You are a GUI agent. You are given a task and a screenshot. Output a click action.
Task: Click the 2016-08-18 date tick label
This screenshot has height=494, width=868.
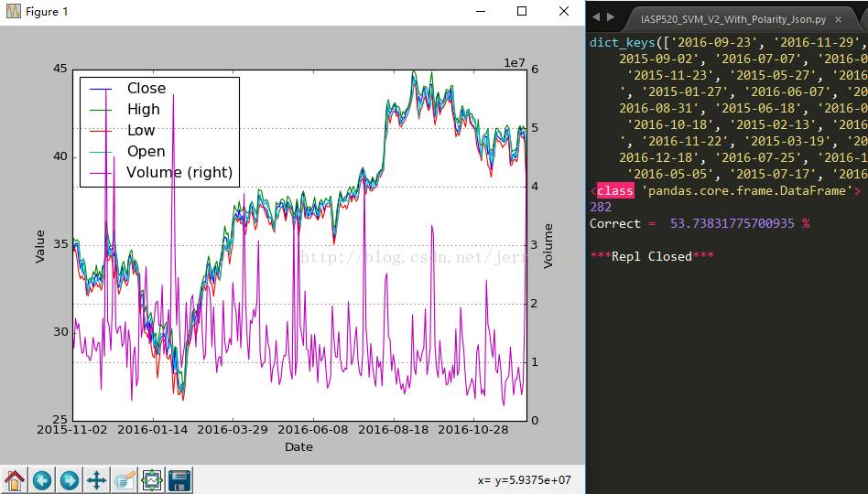(394, 430)
